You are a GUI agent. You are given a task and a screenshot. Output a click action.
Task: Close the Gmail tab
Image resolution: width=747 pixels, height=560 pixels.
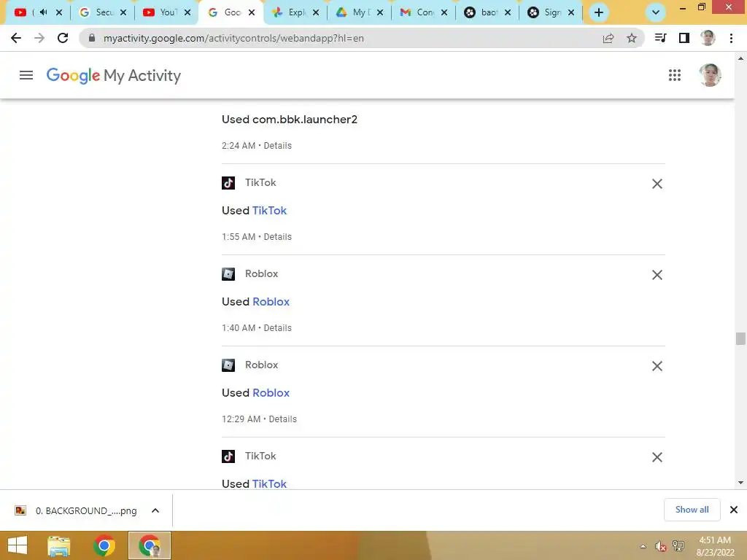pyautogui.click(x=444, y=12)
